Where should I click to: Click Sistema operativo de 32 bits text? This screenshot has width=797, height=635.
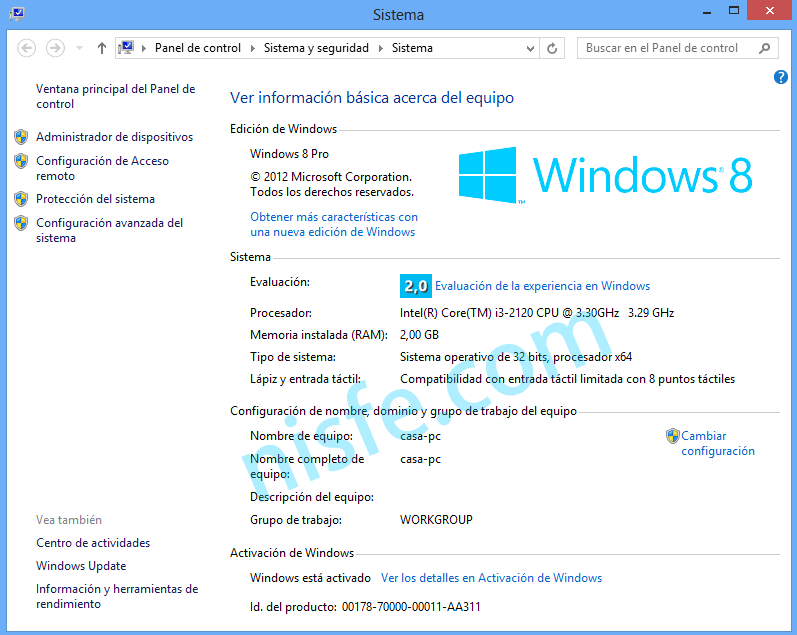[x=516, y=357]
